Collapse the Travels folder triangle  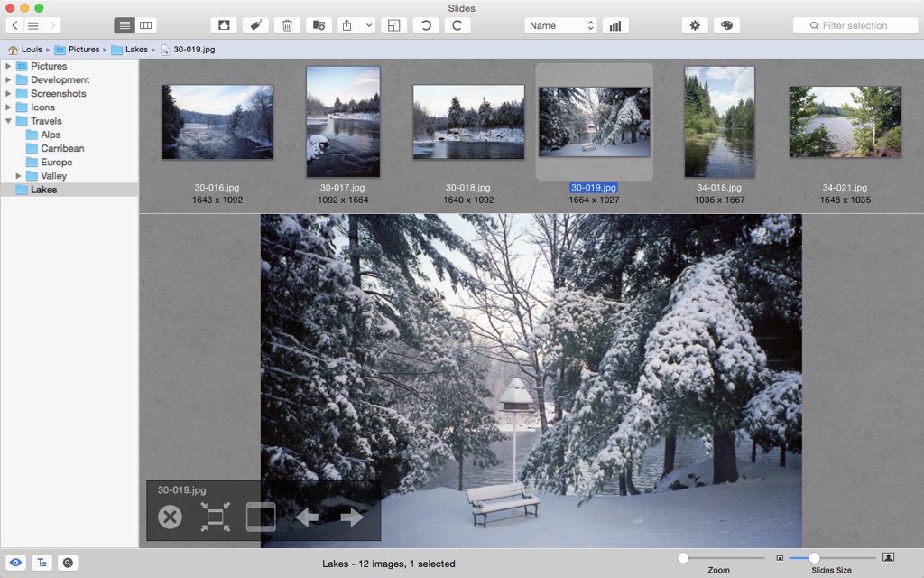click(8, 121)
